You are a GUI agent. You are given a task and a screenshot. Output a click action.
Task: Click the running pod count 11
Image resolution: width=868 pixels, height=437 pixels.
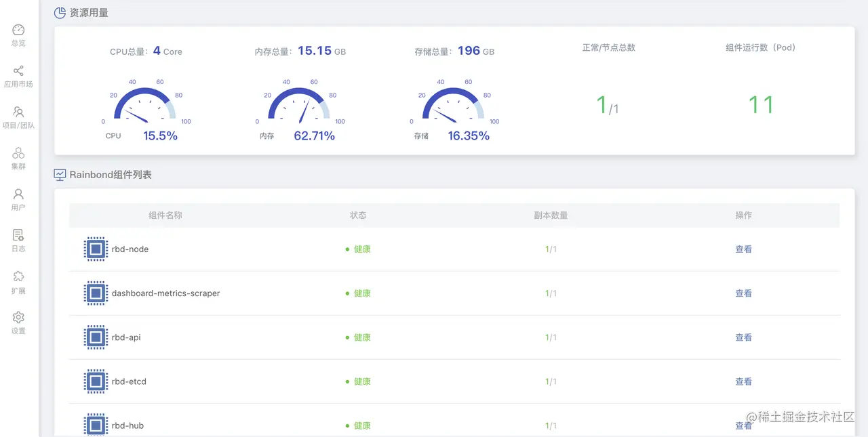tap(761, 105)
